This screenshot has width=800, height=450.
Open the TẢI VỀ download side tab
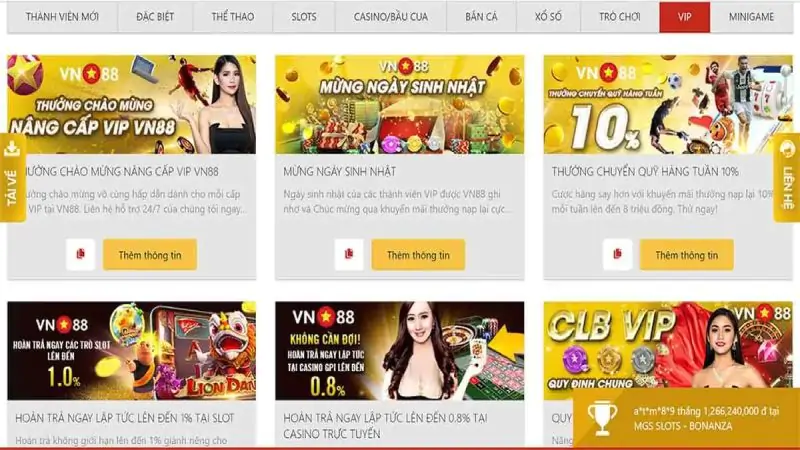[13, 178]
